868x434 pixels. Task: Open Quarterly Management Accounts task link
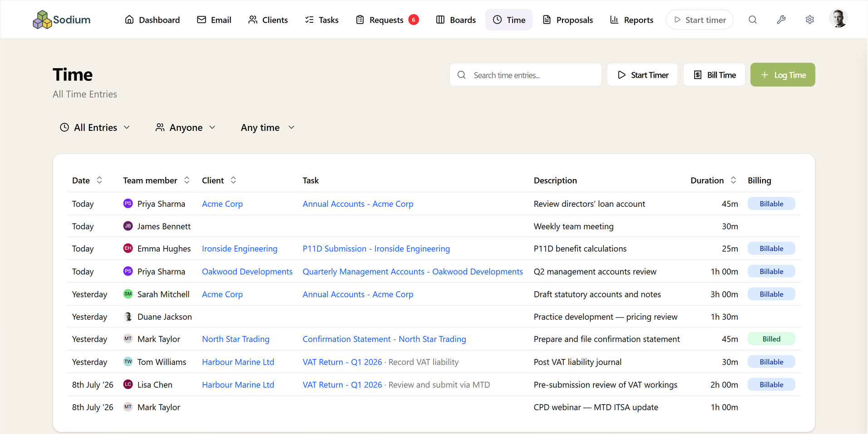coord(413,272)
